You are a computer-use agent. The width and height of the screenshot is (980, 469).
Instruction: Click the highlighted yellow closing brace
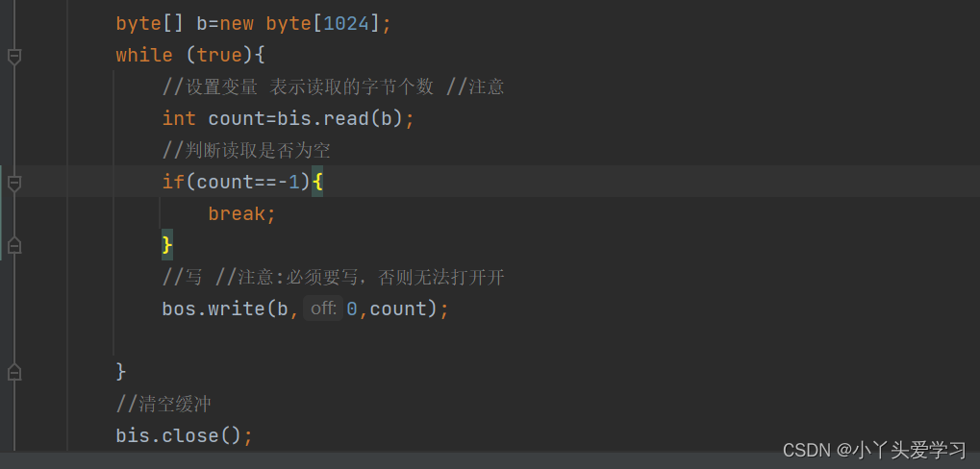point(167,245)
